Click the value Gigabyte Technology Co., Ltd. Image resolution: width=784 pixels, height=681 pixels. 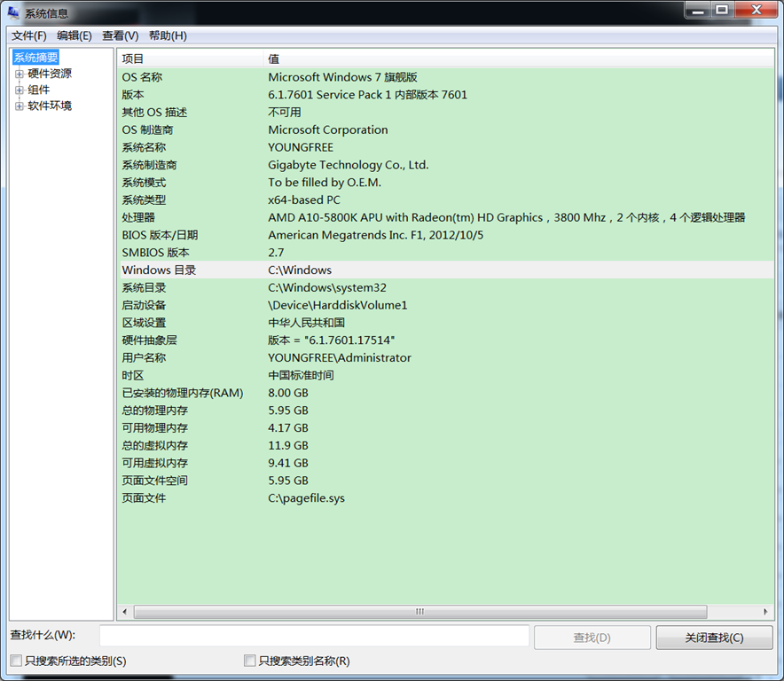(348, 165)
